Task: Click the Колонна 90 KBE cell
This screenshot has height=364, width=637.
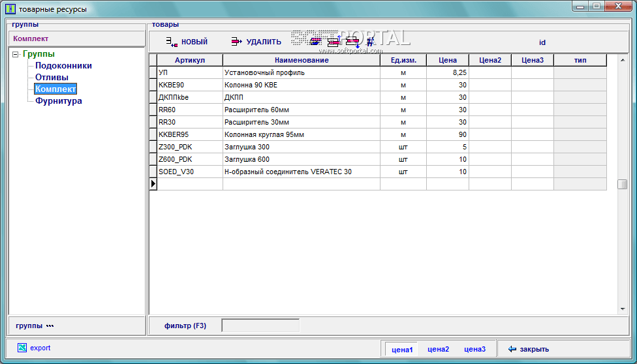Action: [x=302, y=85]
